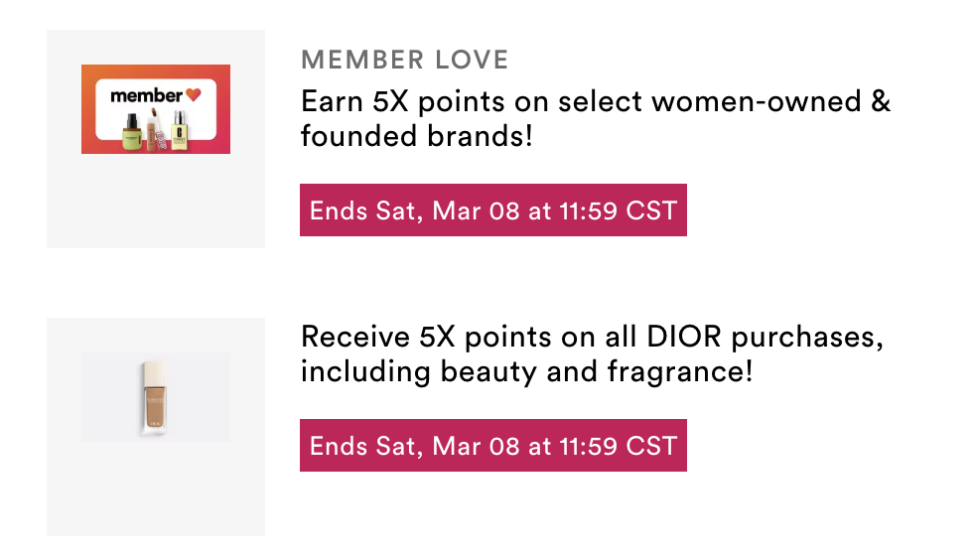Image resolution: width=975 pixels, height=560 pixels.
Task: Select the MEMBER LOVE category label
Action: click(x=405, y=61)
